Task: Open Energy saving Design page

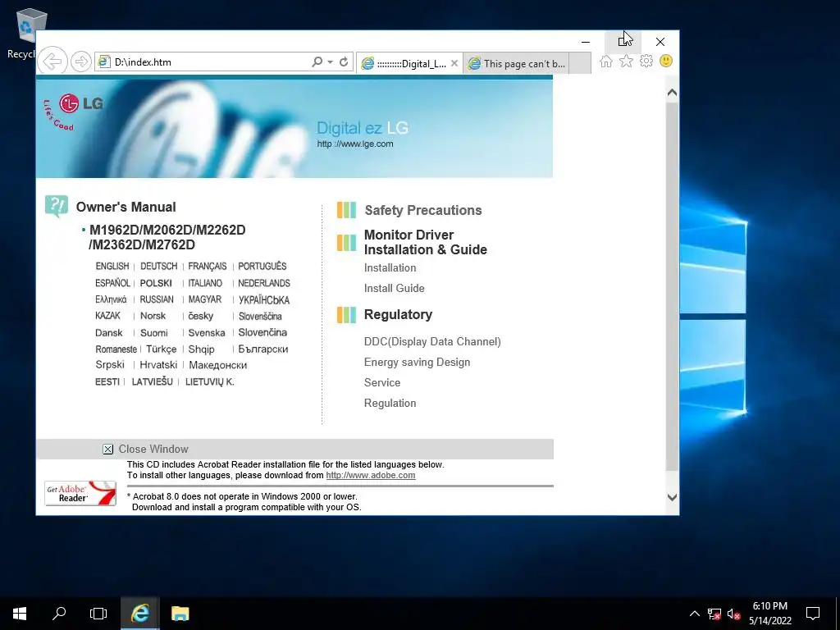Action: point(418,362)
